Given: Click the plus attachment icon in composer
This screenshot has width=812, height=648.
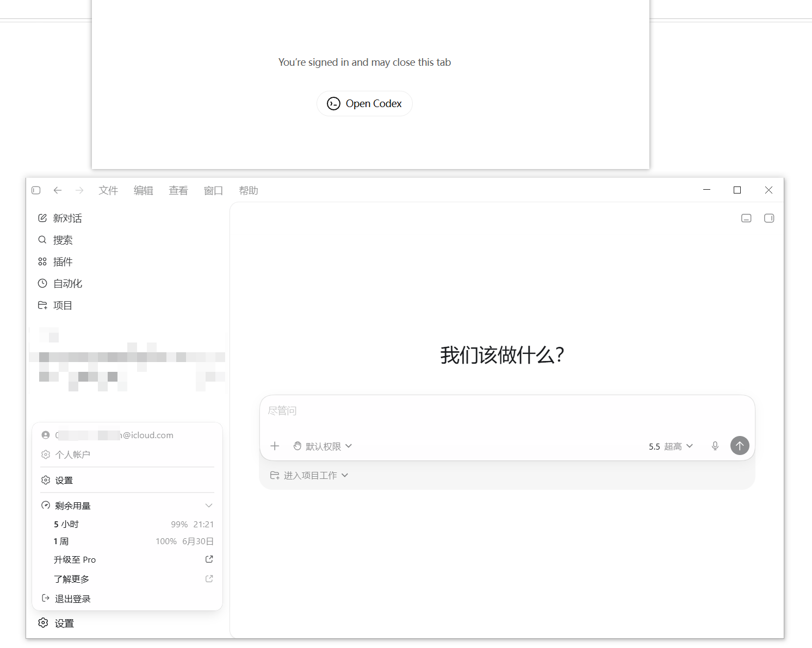Looking at the screenshot, I should 275,446.
